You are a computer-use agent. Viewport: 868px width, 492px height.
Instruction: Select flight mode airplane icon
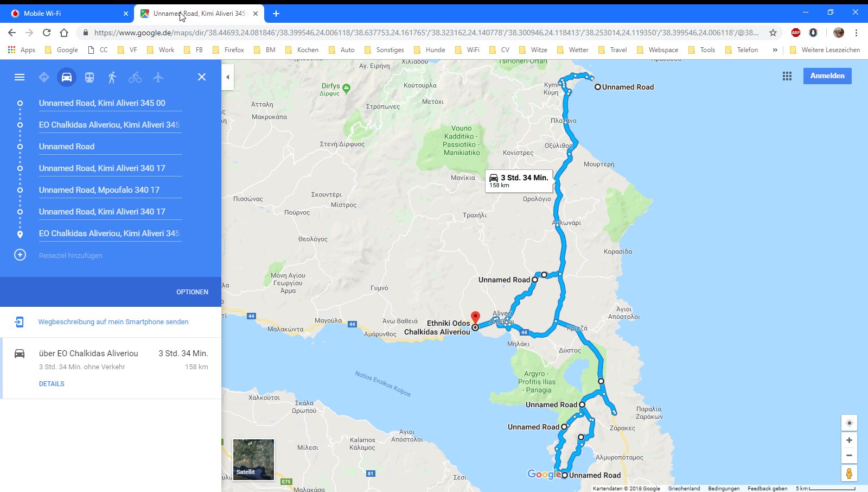click(158, 77)
